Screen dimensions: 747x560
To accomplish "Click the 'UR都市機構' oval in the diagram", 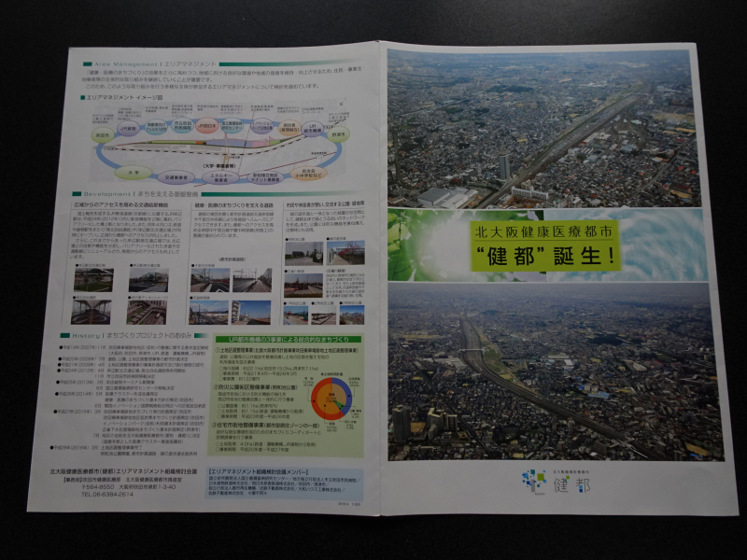I will click(313, 129).
